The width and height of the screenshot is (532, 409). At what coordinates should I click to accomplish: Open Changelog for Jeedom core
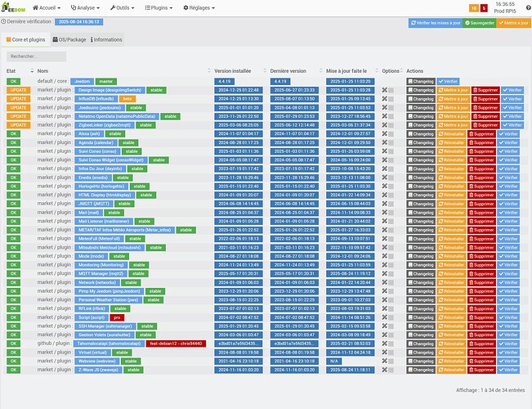coord(421,81)
